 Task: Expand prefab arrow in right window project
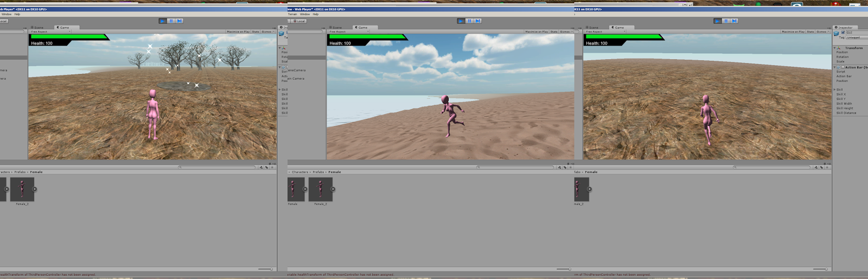(590, 189)
